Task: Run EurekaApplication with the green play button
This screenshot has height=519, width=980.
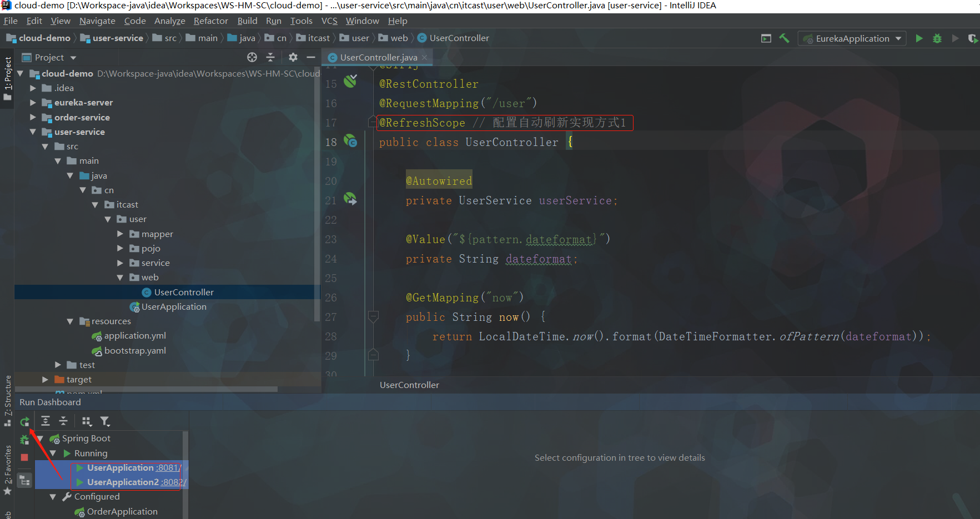Action: [919, 38]
